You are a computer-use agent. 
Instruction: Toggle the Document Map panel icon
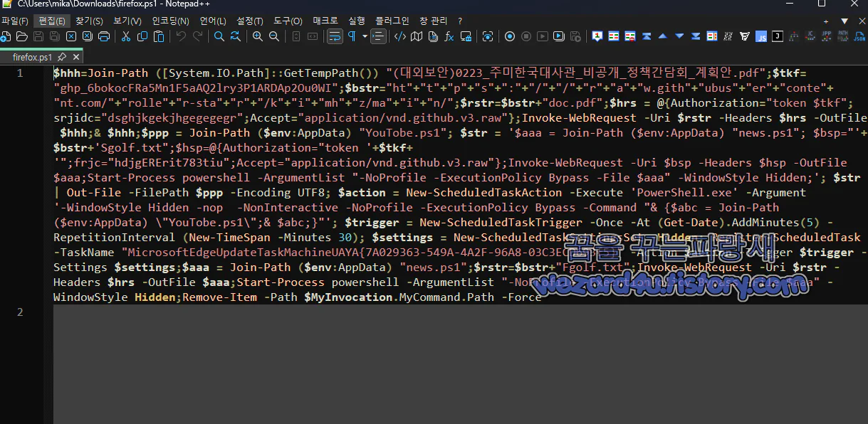[417, 36]
